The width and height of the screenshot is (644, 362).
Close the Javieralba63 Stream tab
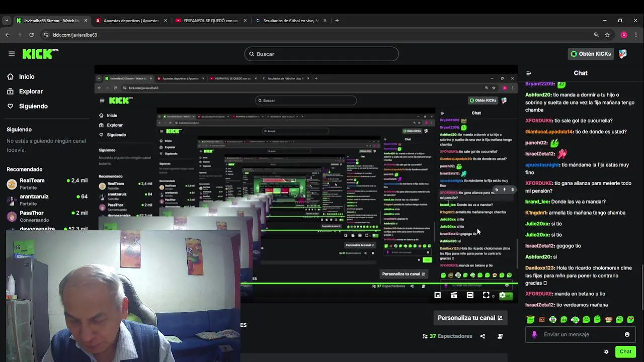coord(86,21)
